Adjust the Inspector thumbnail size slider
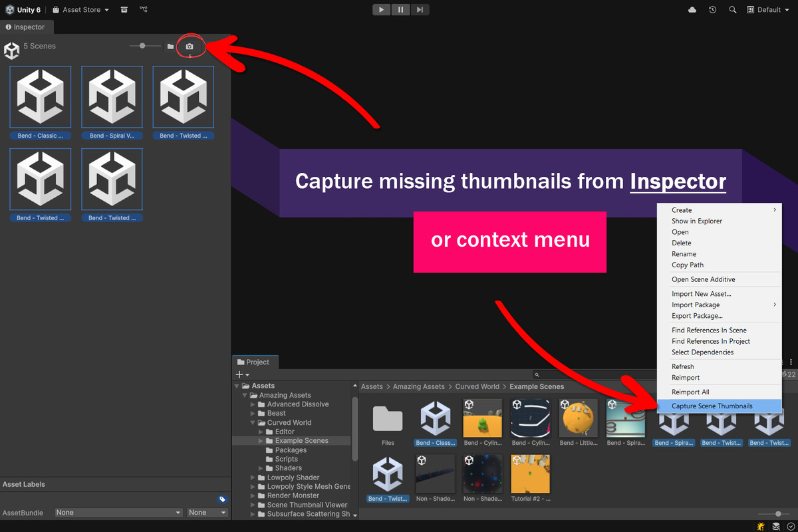Screen dimensions: 798x532 pyautogui.click(x=142, y=46)
